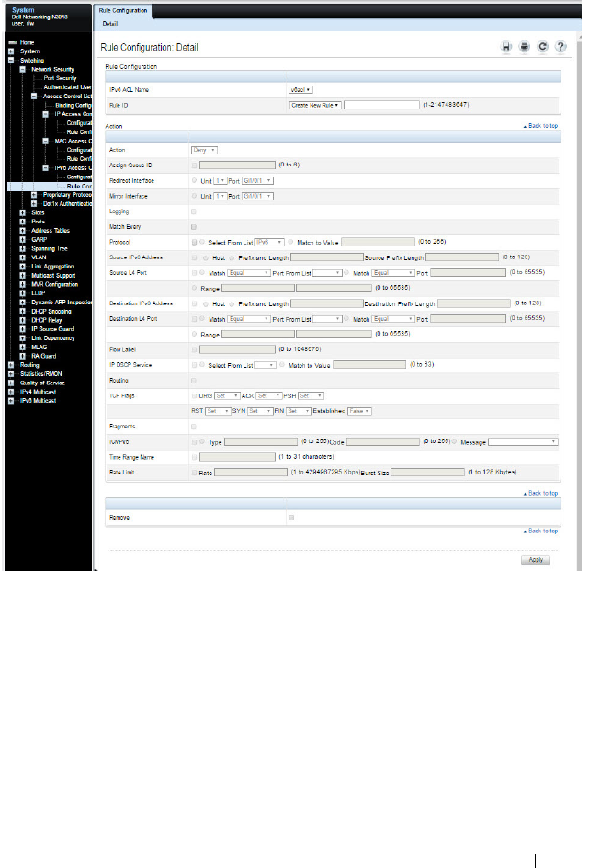
Task: Switch to the Rule Configuration tab
Action: coord(123,10)
